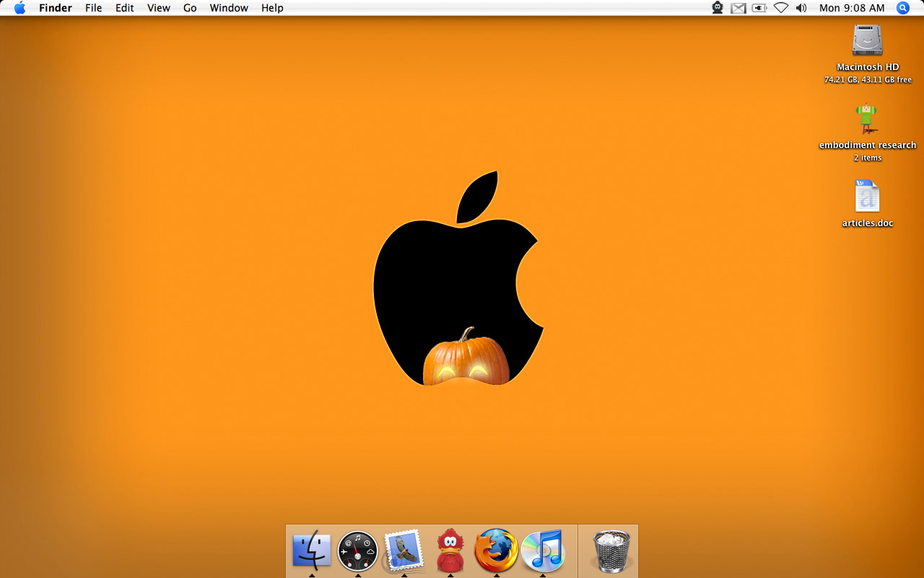Open the File menu

[x=93, y=8]
